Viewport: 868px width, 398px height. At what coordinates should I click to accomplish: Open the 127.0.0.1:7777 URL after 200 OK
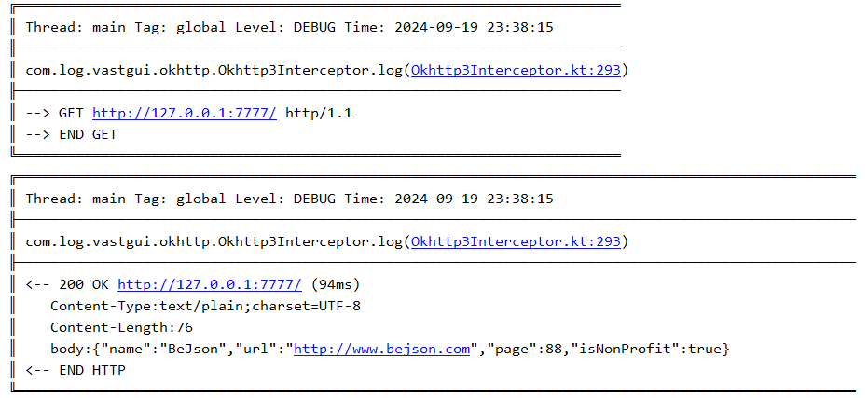click(210, 285)
